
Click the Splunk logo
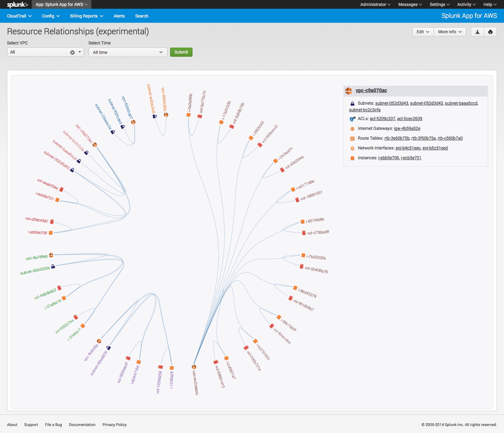click(x=17, y=5)
